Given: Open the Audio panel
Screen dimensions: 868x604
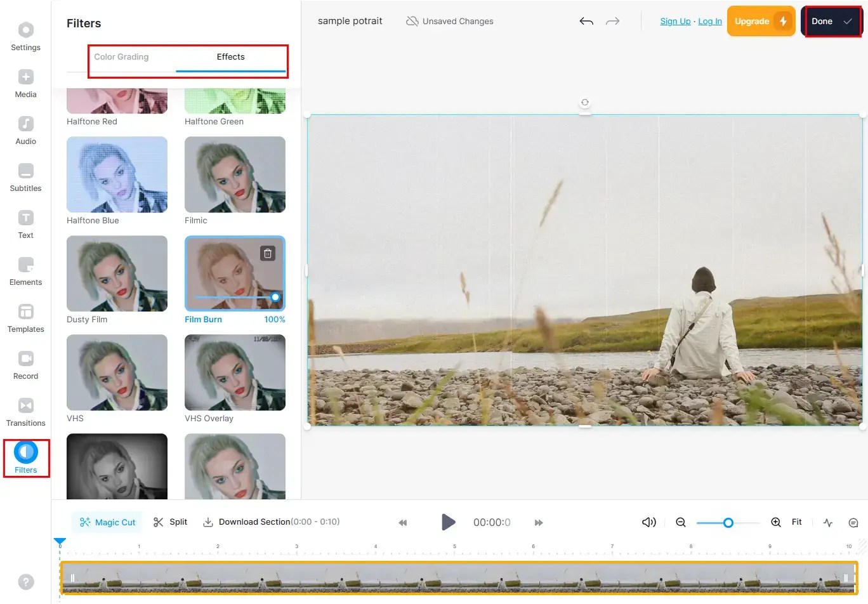Looking at the screenshot, I should 25,130.
